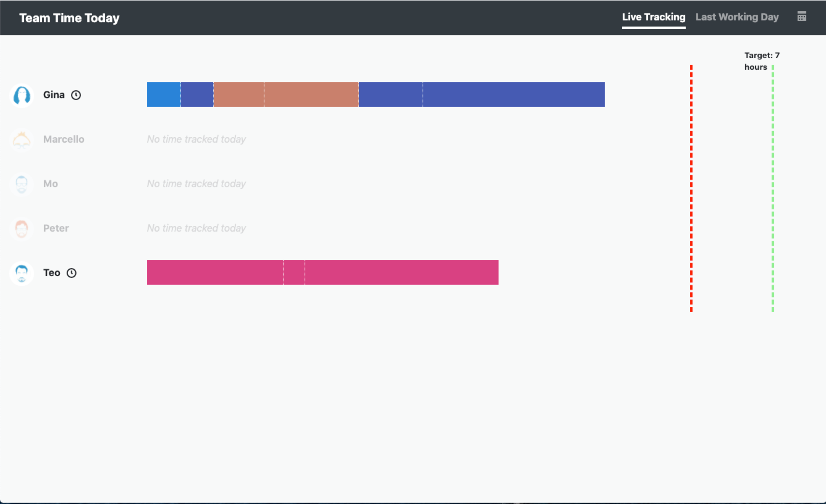Click the longer brown segment in Gina's bar

click(x=311, y=94)
